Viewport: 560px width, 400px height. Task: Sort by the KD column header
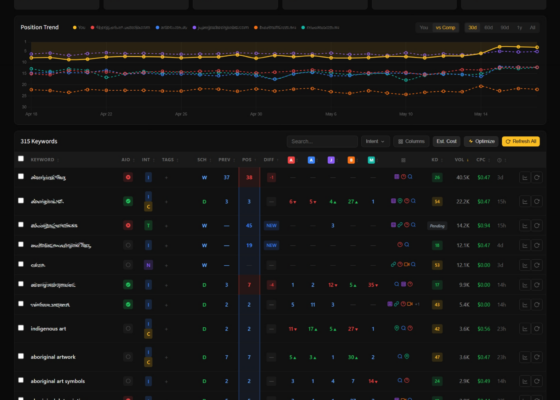point(436,160)
